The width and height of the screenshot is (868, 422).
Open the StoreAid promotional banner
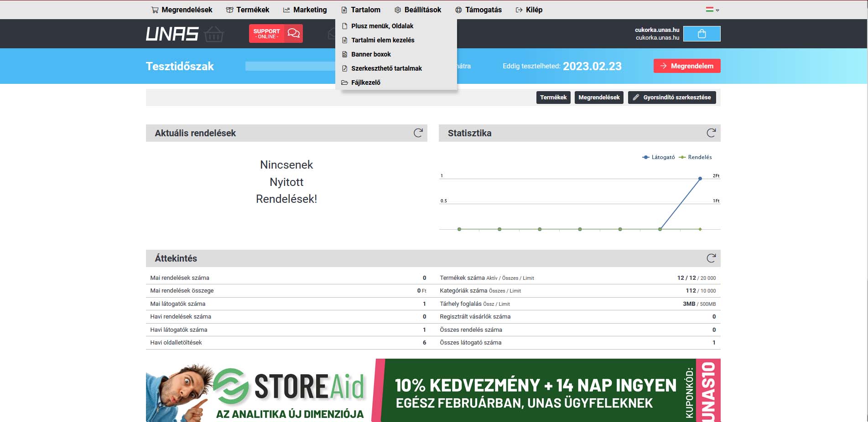click(x=433, y=390)
